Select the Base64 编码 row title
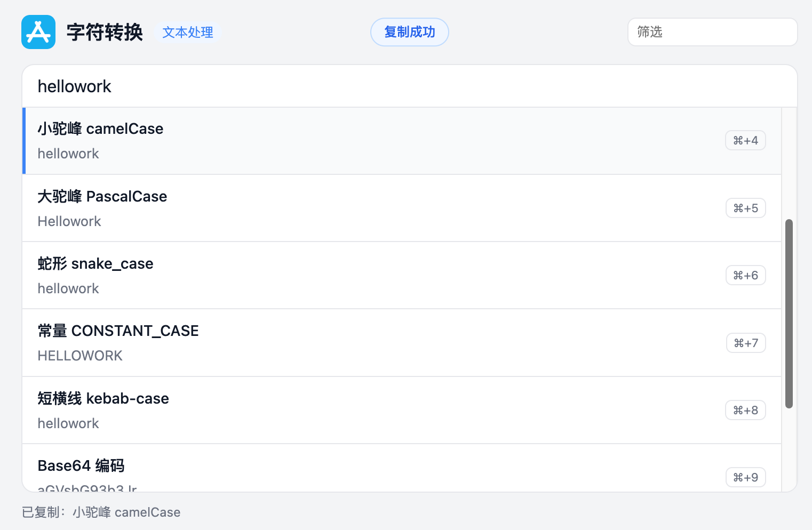The image size is (812, 530). (x=81, y=465)
